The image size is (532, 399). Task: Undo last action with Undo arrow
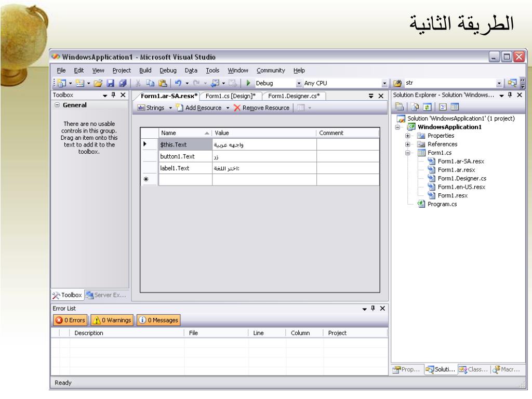178,83
